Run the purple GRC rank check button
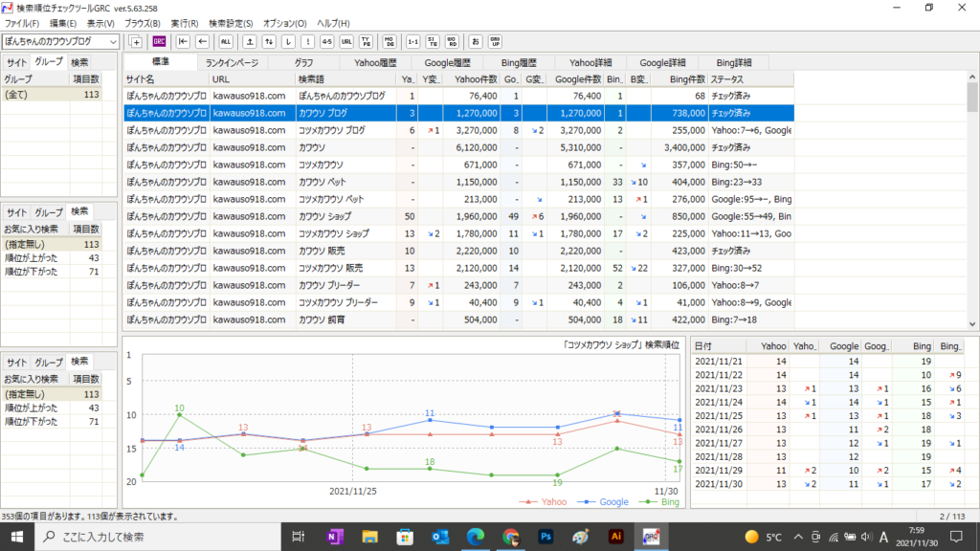The image size is (980, 551). click(x=160, y=42)
